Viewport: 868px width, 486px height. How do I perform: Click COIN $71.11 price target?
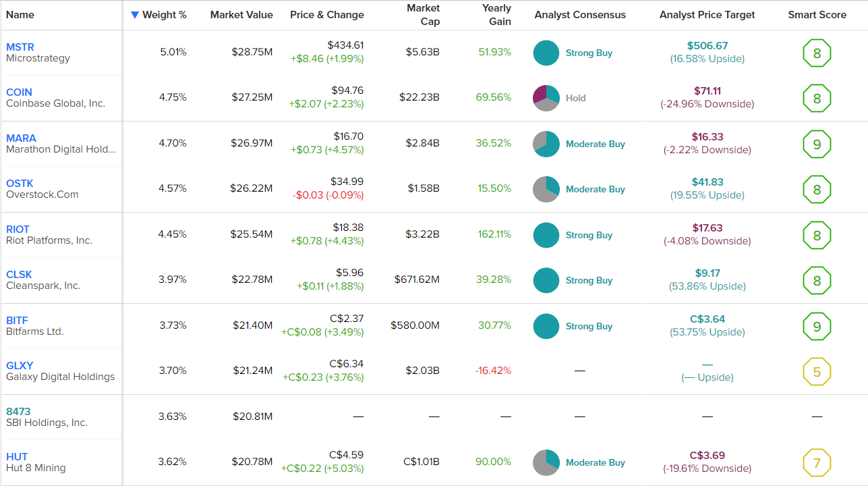707,91
